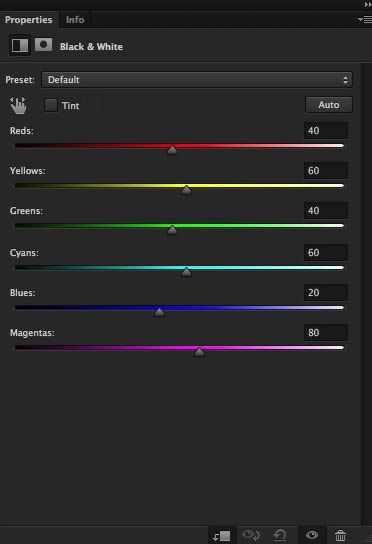Click the Blues label
Viewport: 372px width, 544px height.
(23, 293)
